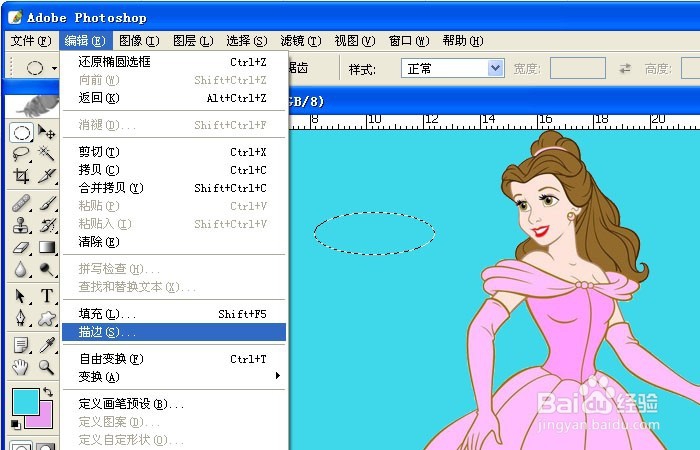Open the 滤镜 menu
This screenshot has width=700, height=450.
(x=301, y=41)
